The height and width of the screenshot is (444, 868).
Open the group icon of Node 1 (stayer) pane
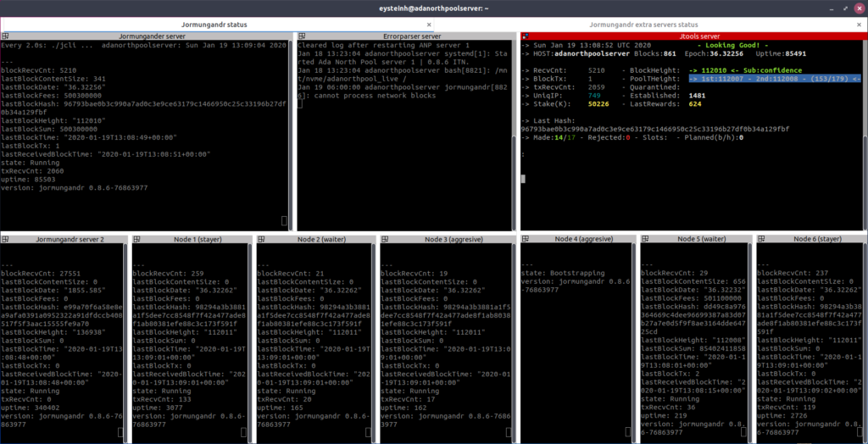[x=136, y=239]
